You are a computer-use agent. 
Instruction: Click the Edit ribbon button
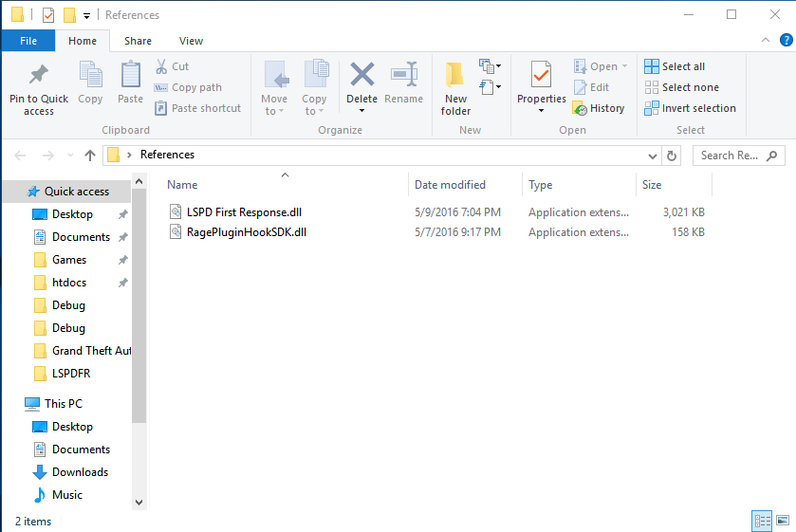pyautogui.click(x=591, y=87)
